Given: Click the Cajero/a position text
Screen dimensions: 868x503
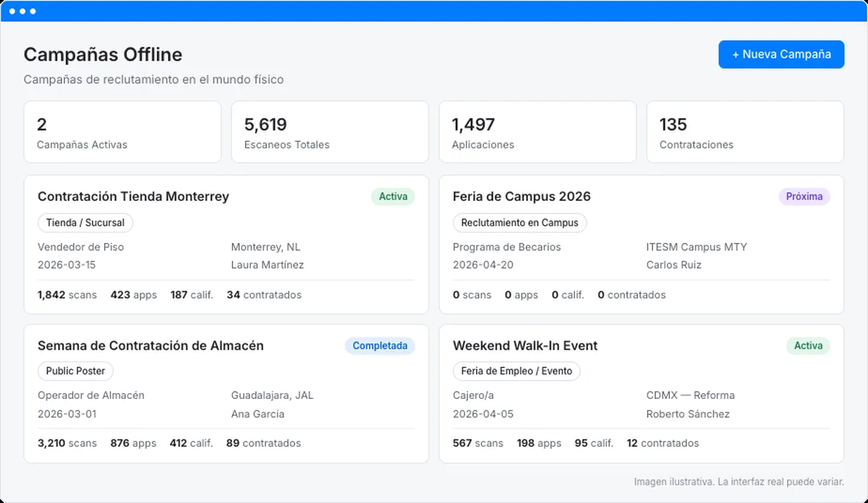Looking at the screenshot, I should pos(474,396).
